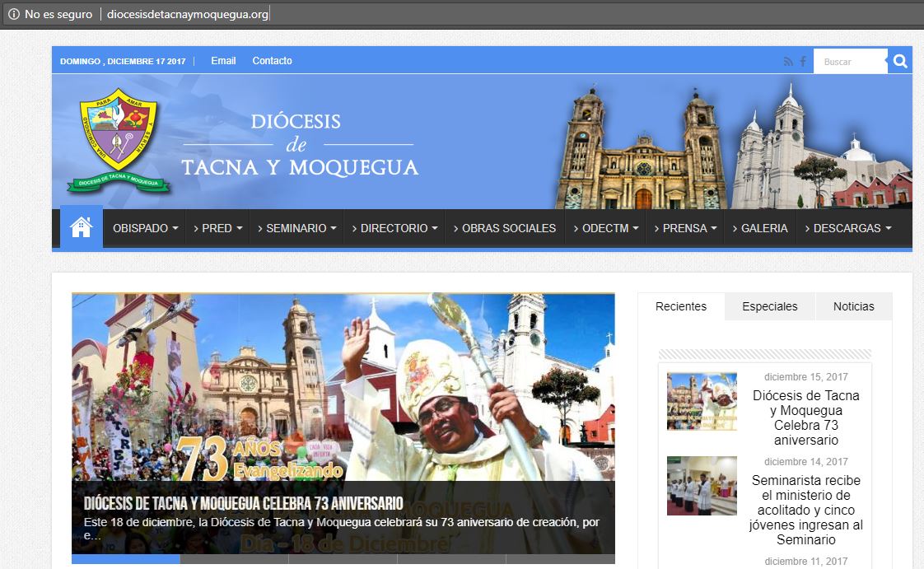924x569 pixels.
Task: Click the address bar URL
Action: click(x=188, y=14)
